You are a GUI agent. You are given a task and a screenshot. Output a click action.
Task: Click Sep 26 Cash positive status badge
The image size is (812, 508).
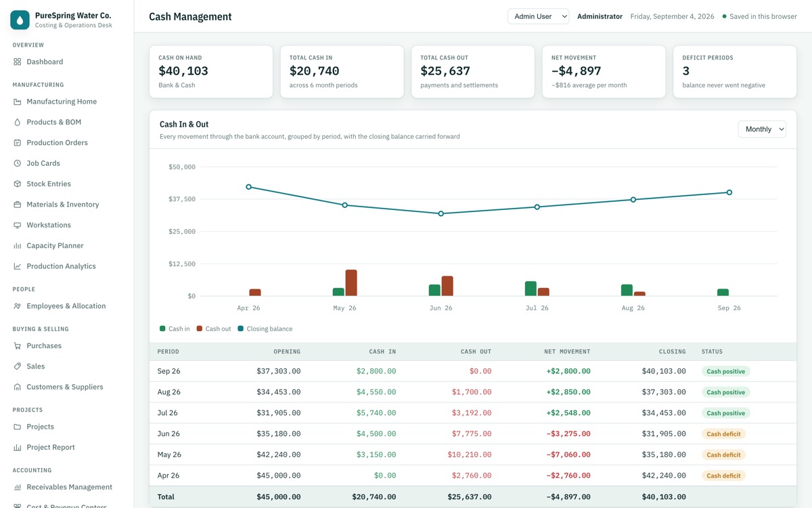(x=726, y=371)
